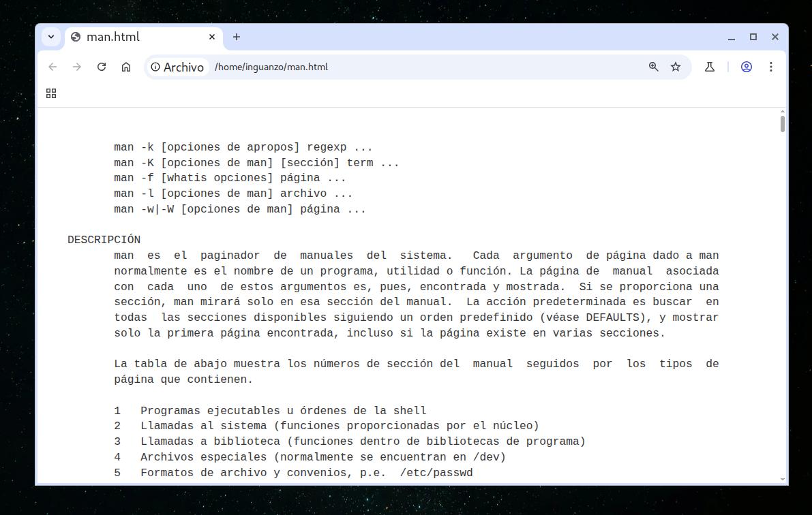The height and width of the screenshot is (515, 812).
Task: Open the browser home page icon
Action: tap(125, 67)
